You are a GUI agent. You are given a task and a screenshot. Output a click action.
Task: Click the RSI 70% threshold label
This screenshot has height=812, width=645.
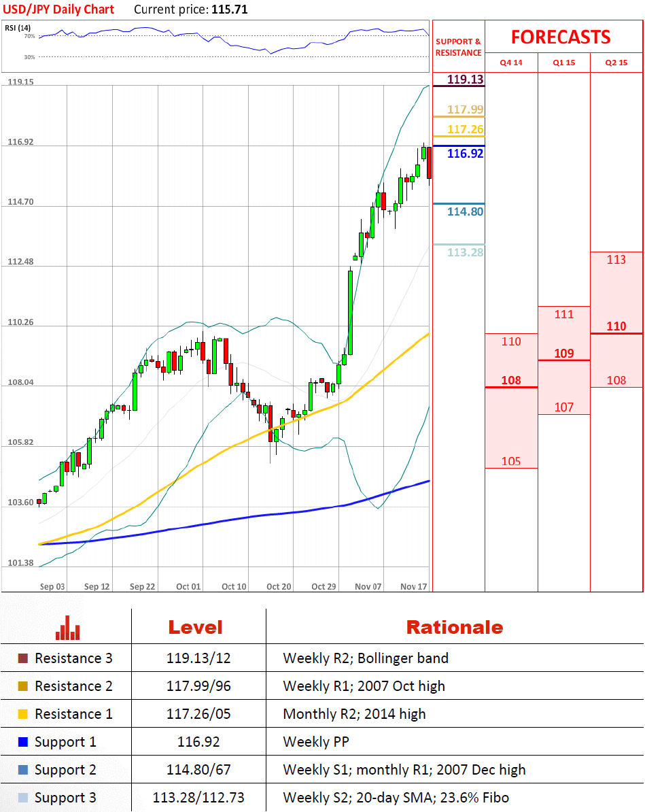29,36
